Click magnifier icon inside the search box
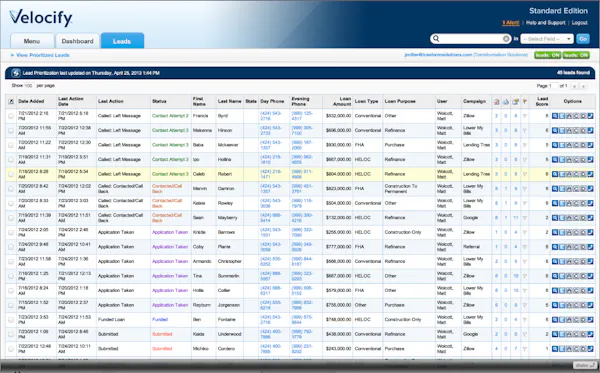Screen dimensions: 600x373 pyautogui.click(x=436, y=39)
